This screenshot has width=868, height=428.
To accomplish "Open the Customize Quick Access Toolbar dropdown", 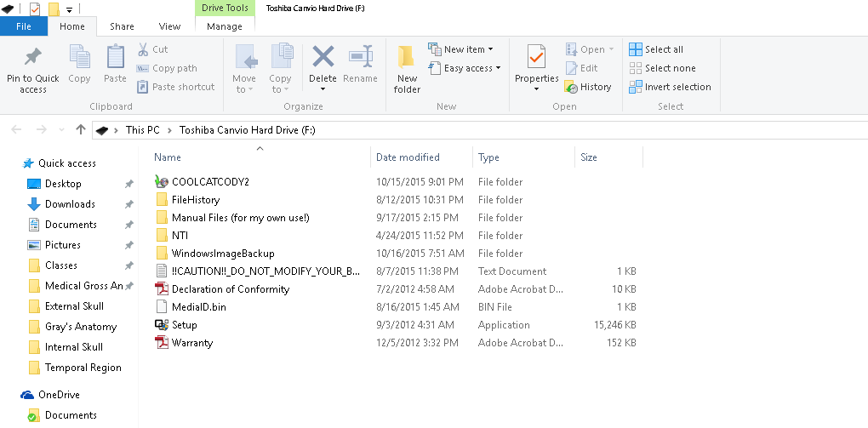I will point(69,9).
